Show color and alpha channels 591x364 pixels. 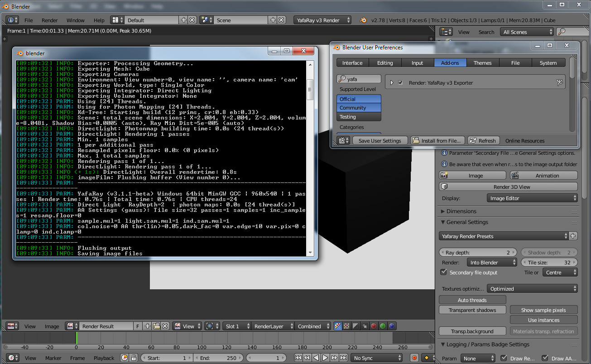coord(338,326)
